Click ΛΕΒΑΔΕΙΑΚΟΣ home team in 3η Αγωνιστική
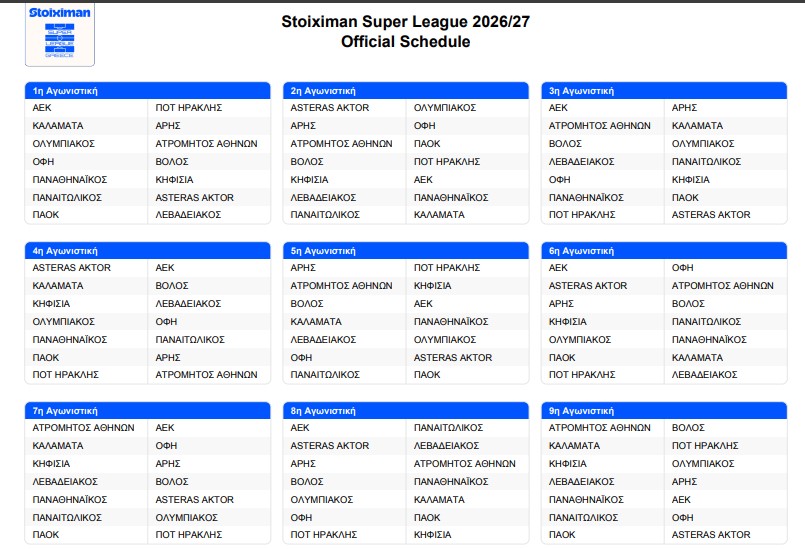Viewport: 805px width, 549px height. coord(582,162)
